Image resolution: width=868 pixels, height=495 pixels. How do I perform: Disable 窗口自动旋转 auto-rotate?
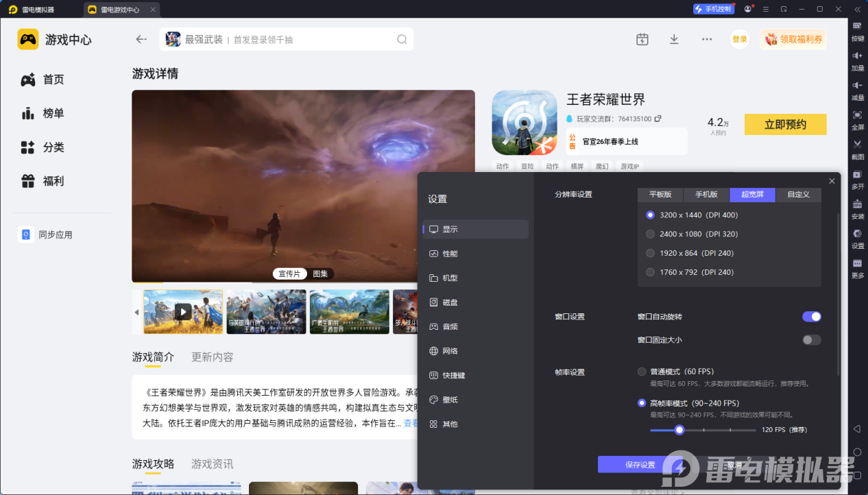(x=812, y=316)
